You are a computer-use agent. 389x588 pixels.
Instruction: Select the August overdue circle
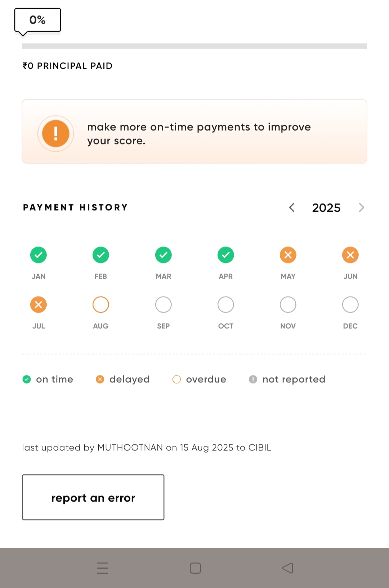coord(101,305)
